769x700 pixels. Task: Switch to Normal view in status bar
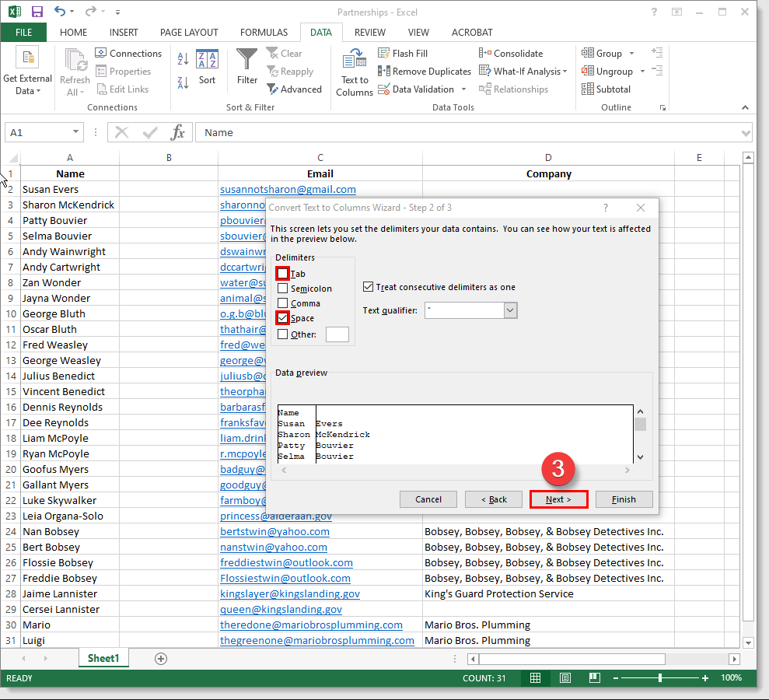536,678
